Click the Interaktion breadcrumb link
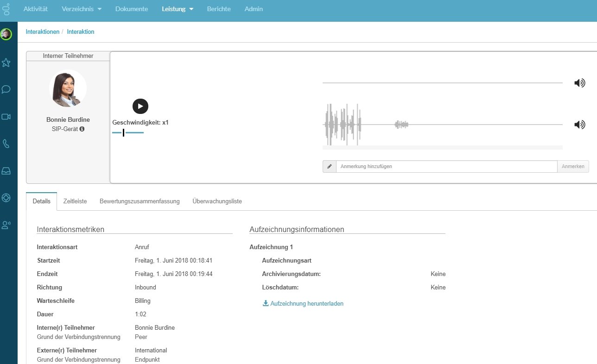 click(81, 32)
